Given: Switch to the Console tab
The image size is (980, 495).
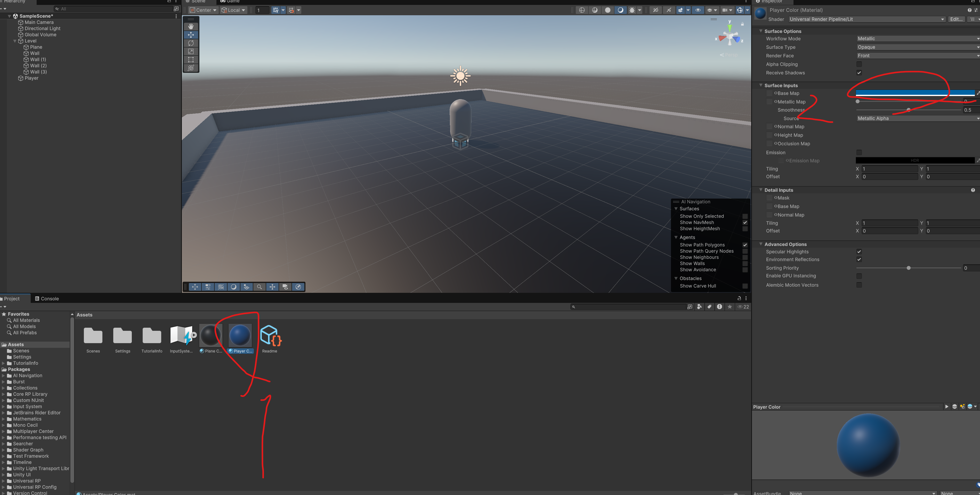Looking at the screenshot, I should [x=47, y=298].
